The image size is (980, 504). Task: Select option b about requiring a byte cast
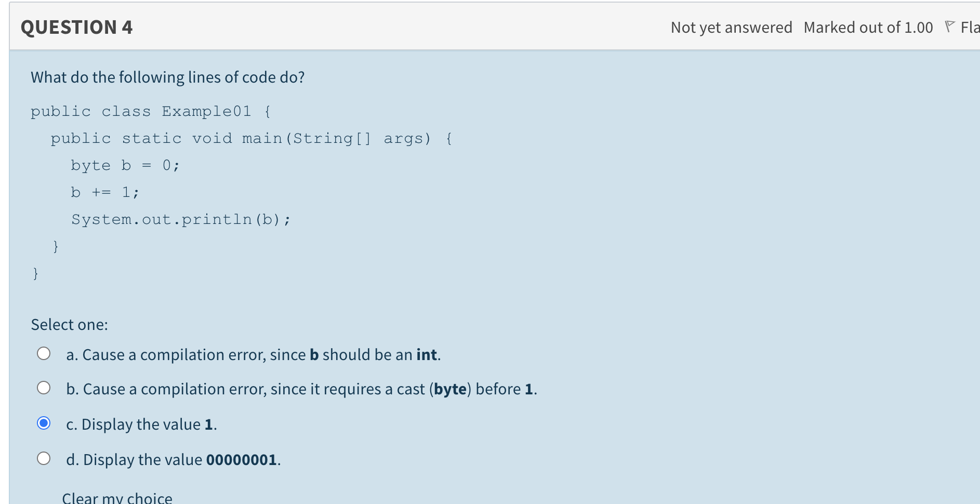tap(44, 387)
